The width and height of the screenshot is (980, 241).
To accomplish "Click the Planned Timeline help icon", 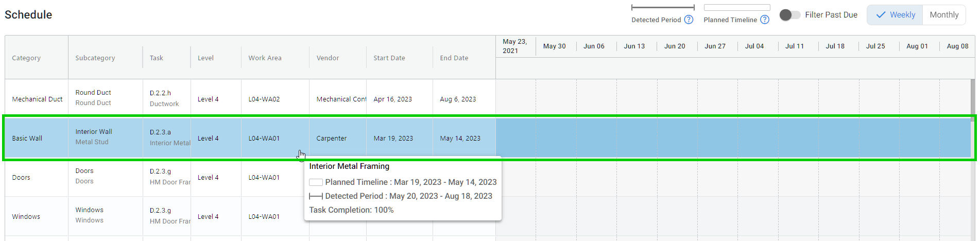I will [765, 20].
